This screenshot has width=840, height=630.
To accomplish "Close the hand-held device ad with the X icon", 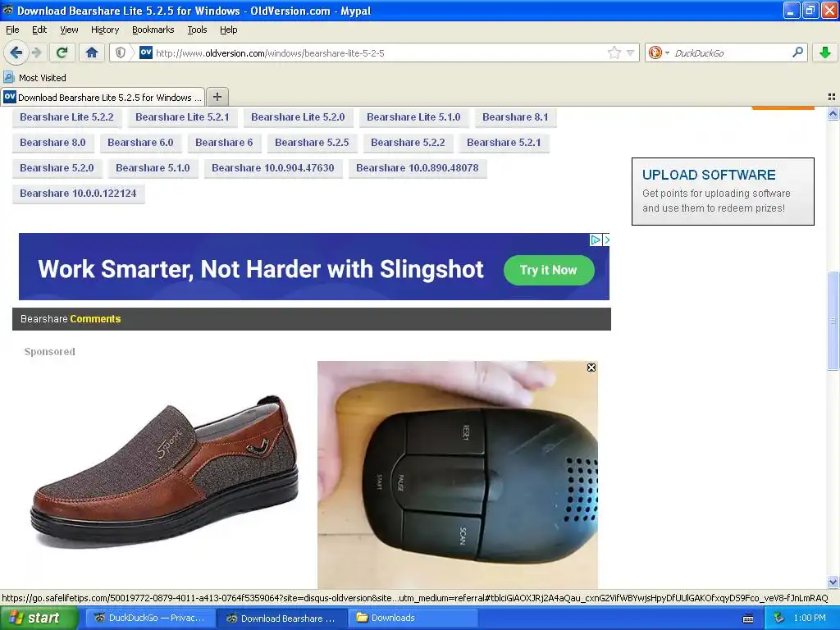I will pyautogui.click(x=591, y=367).
